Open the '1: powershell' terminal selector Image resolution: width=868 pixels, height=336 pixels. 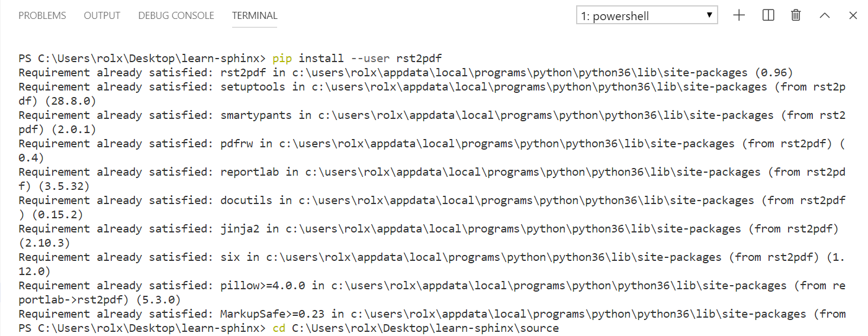coord(647,16)
